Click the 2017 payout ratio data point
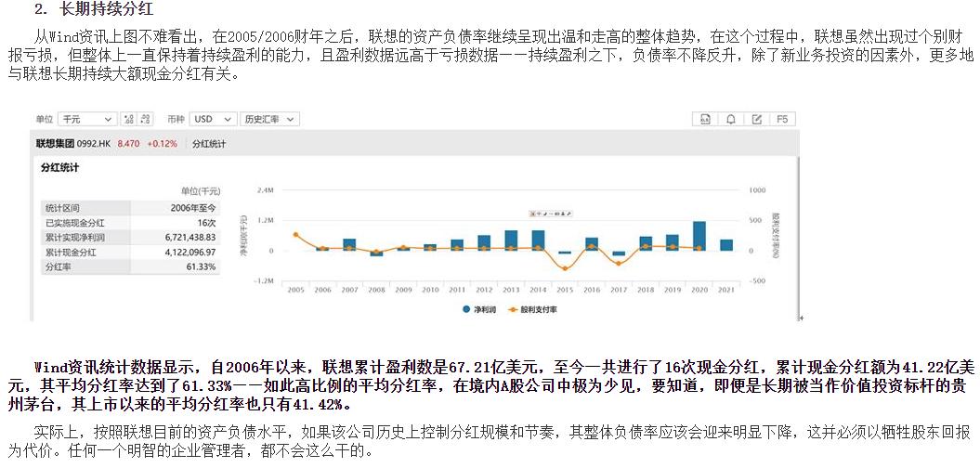This screenshot has height=468, width=980. click(x=619, y=264)
